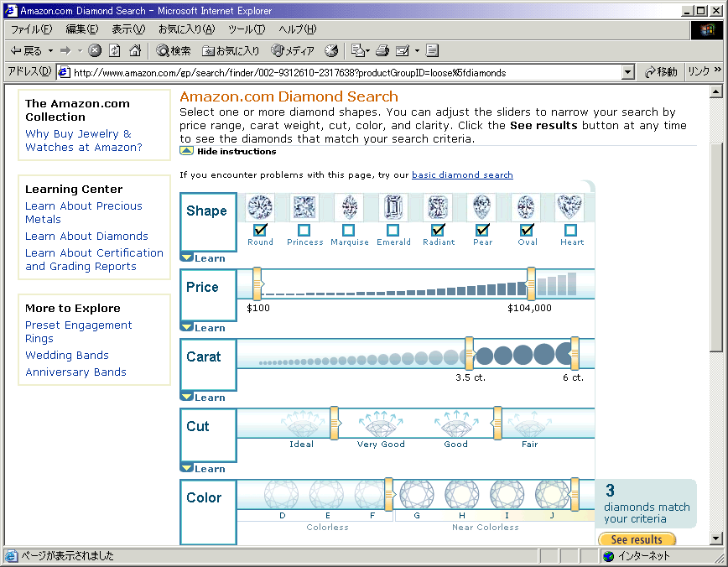Open the お気に入り(A) menu
The height and width of the screenshot is (567, 728).
point(187,29)
